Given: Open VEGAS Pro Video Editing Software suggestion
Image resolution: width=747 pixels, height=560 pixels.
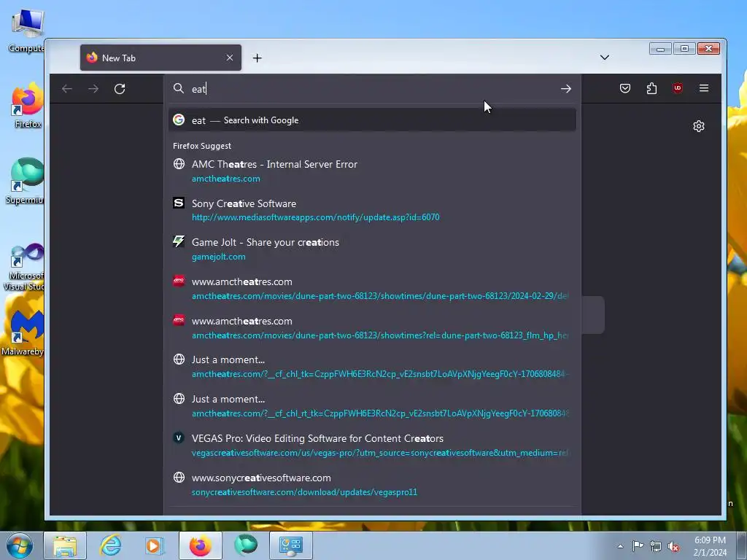Looking at the screenshot, I should (372, 446).
